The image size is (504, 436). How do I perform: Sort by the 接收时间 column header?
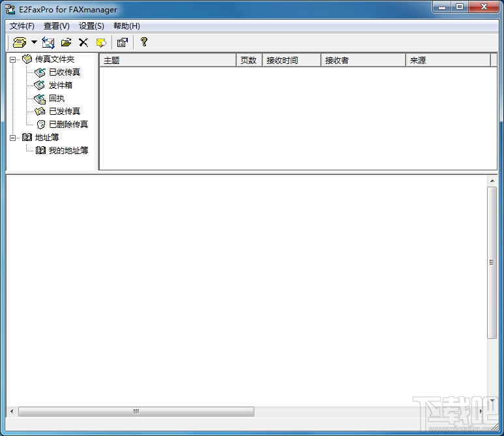[x=291, y=60]
